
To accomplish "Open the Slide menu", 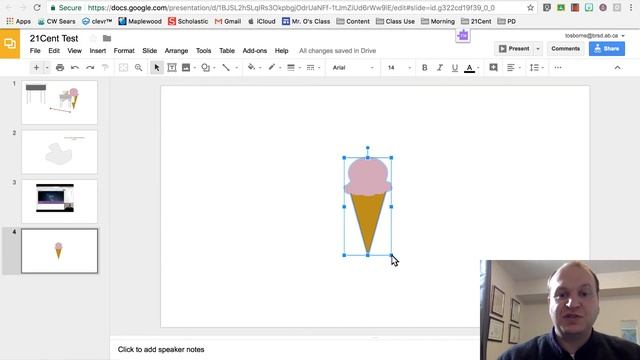I will [x=149, y=51].
